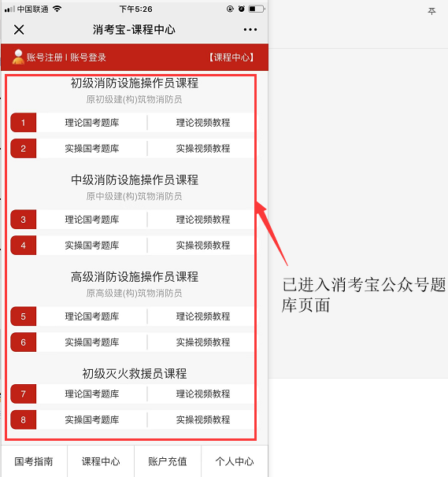Switch to the 个人中心 bottom tab

pyautogui.click(x=235, y=461)
